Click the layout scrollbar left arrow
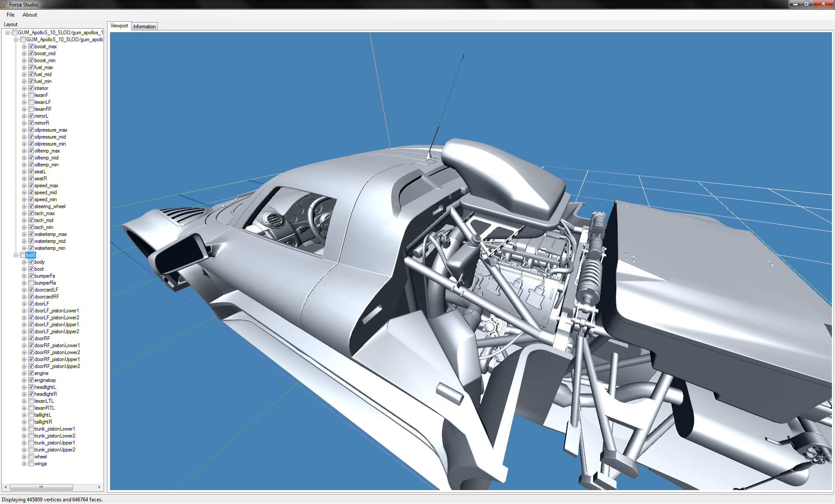 pos(5,487)
